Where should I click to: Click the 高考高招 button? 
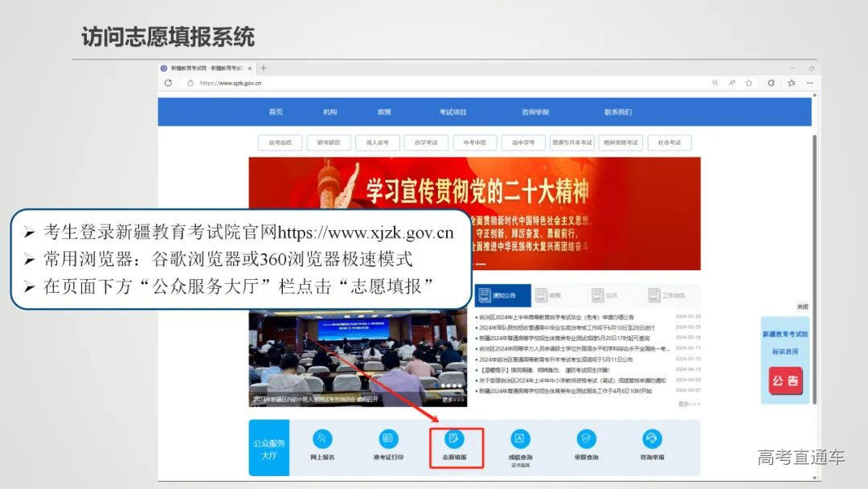pos(279,142)
